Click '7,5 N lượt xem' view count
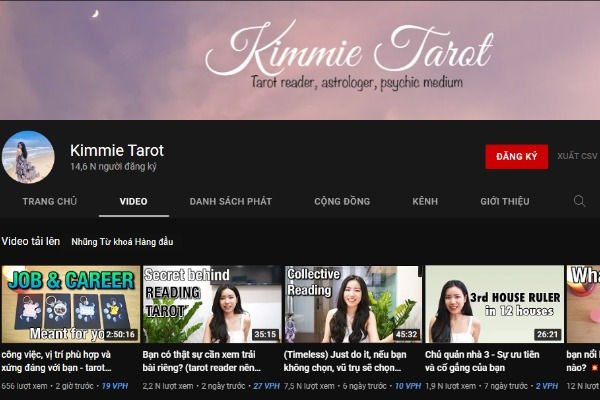600x400 pixels. coord(309,386)
